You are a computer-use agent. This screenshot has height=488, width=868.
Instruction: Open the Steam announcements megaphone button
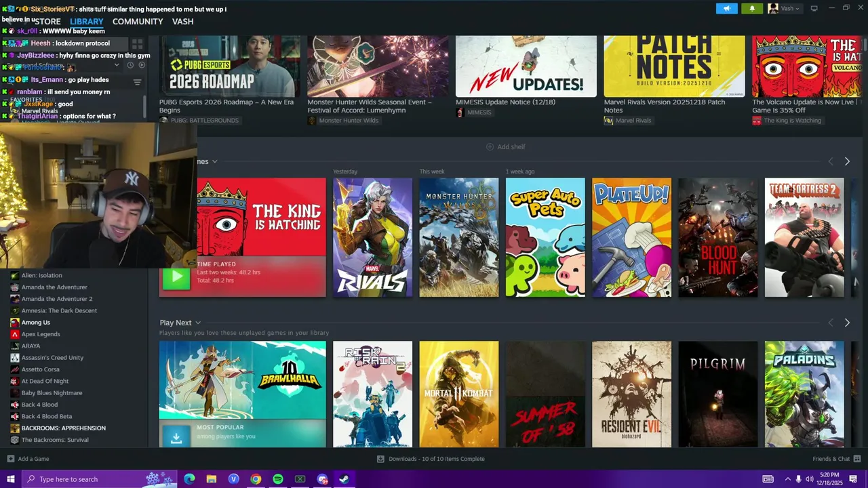(726, 9)
